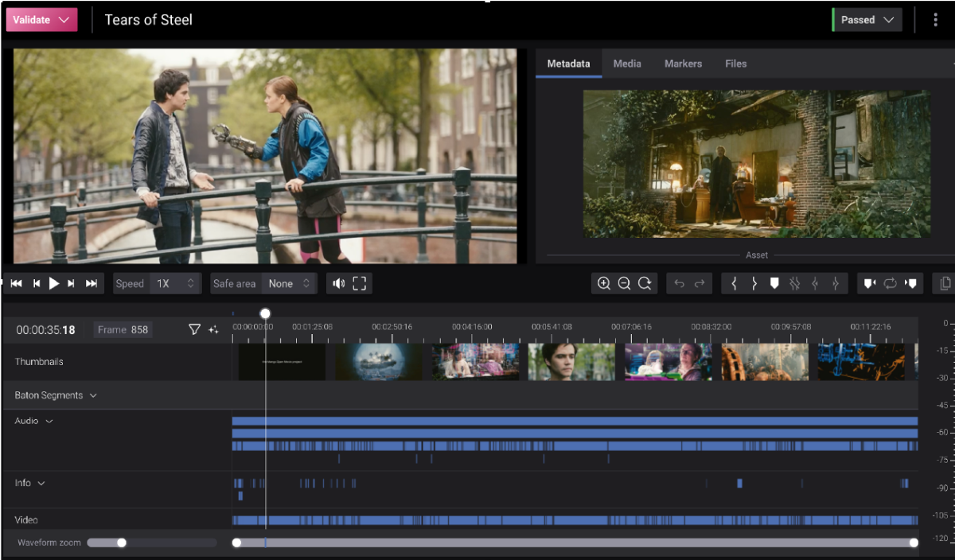Expand the Info track options

[41, 483]
